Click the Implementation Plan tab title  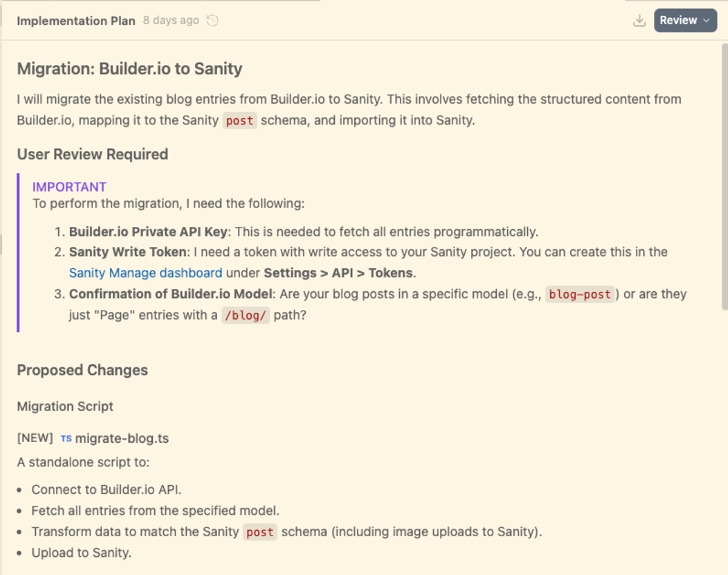76,21
